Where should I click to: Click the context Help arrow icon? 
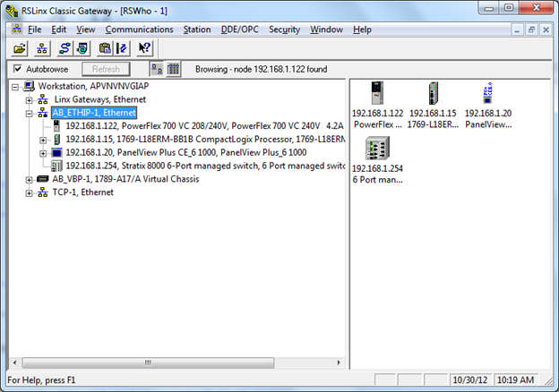click(x=145, y=48)
